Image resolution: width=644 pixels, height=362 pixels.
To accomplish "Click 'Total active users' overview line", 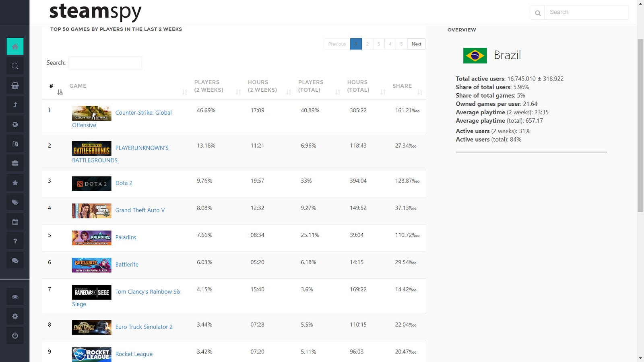I will click(510, 79).
